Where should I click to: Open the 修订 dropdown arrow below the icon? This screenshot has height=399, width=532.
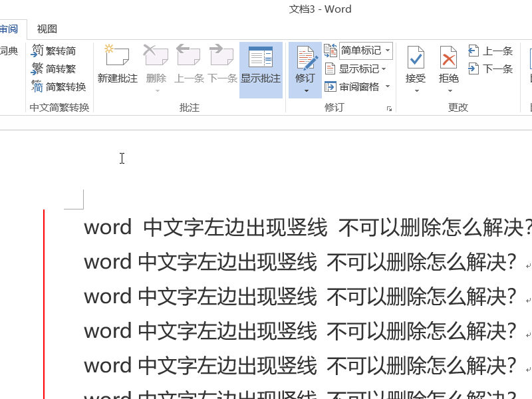point(307,90)
